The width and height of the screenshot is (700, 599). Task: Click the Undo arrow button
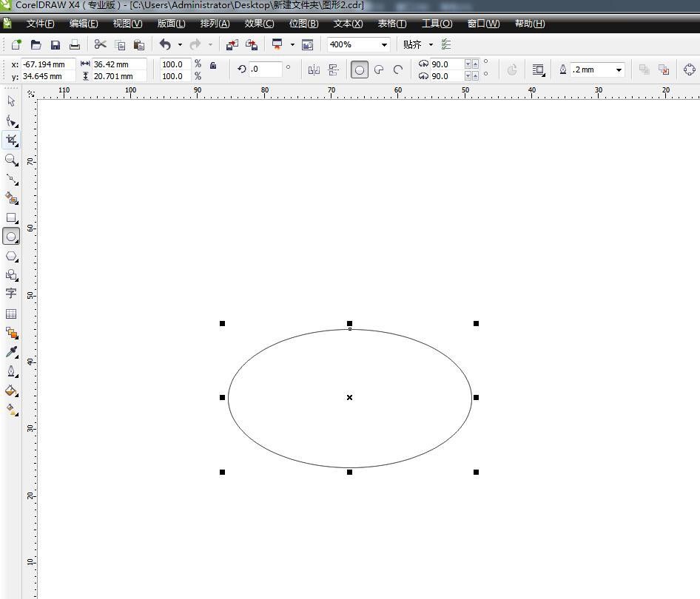[x=165, y=45]
